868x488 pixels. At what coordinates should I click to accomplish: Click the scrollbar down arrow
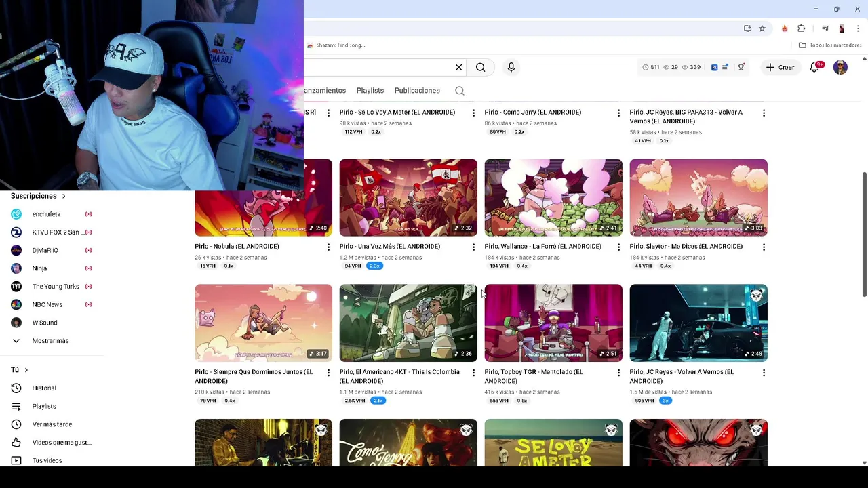[864, 463]
